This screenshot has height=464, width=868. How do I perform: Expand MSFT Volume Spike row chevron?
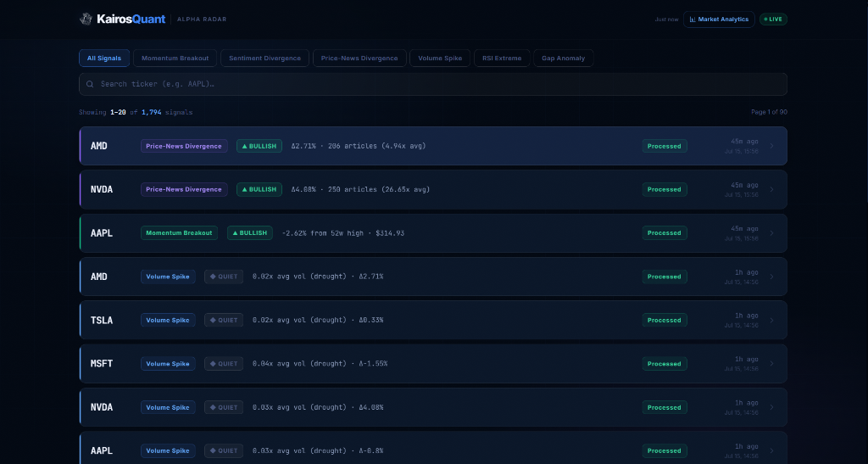pyautogui.click(x=771, y=364)
